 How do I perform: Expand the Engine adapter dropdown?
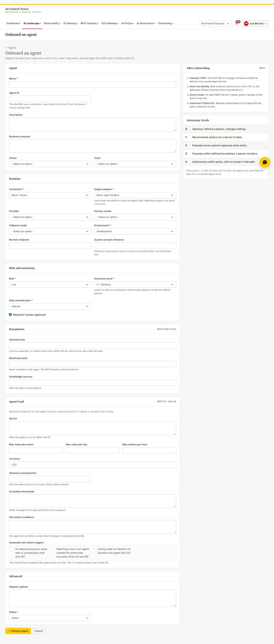[135, 195]
